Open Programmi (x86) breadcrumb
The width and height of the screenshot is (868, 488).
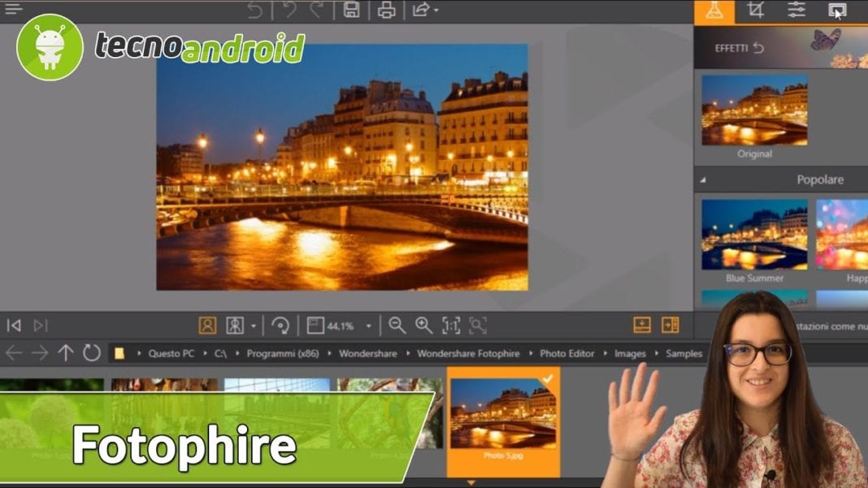point(283,353)
